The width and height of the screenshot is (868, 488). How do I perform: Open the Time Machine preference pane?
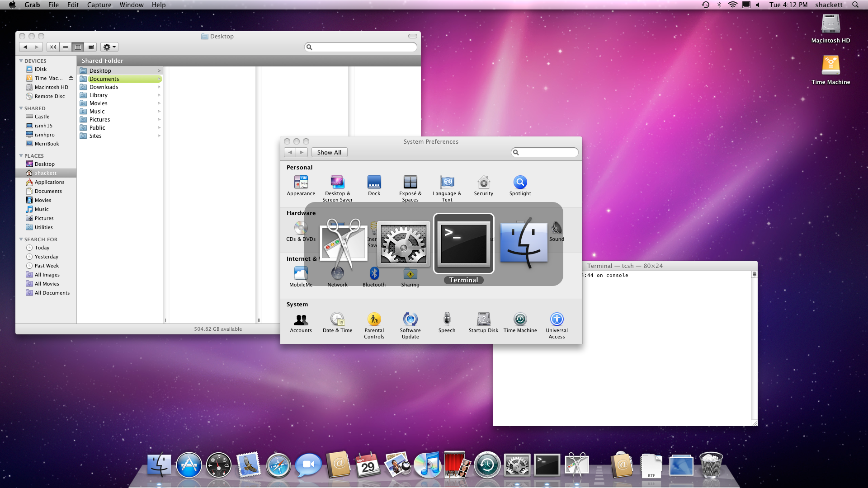click(520, 319)
